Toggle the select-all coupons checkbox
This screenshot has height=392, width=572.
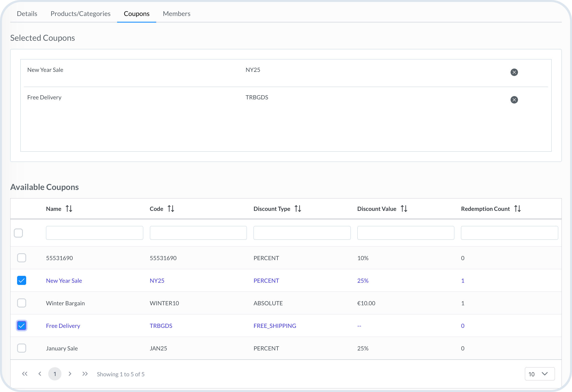18,233
